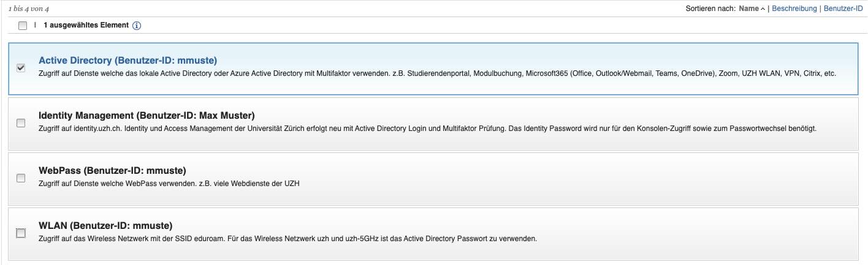Open Active Directory (Benutzer-ID: mmuste) entry title
The height and width of the screenshot is (265, 868).
point(128,61)
